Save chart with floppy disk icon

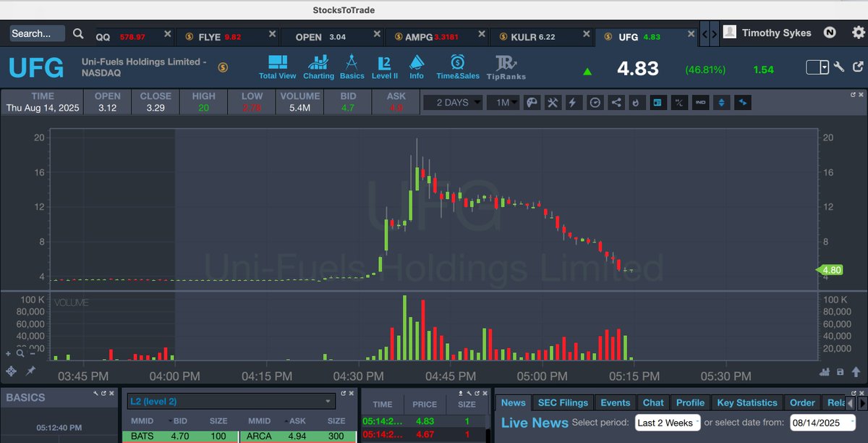point(840,371)
